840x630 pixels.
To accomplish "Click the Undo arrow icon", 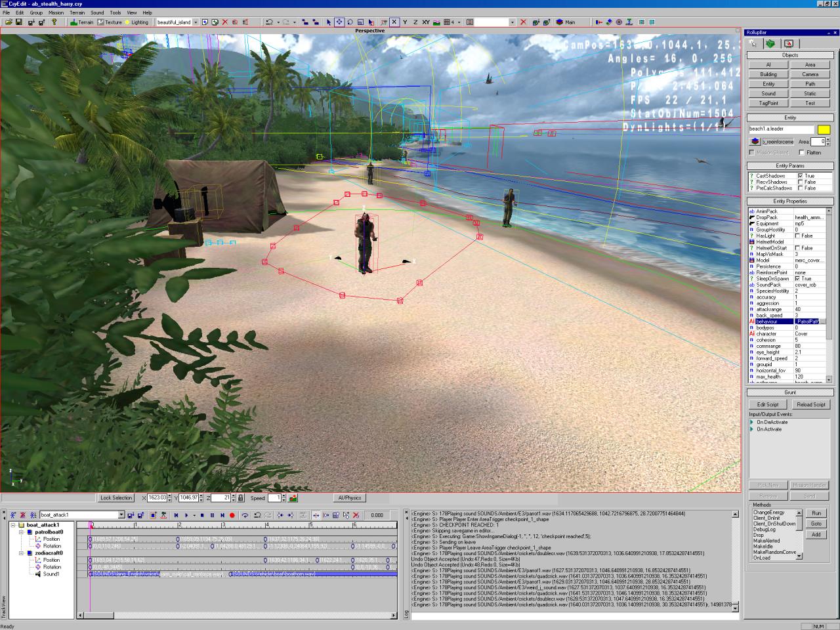I will pyautogui.click(x=269, y=22).
